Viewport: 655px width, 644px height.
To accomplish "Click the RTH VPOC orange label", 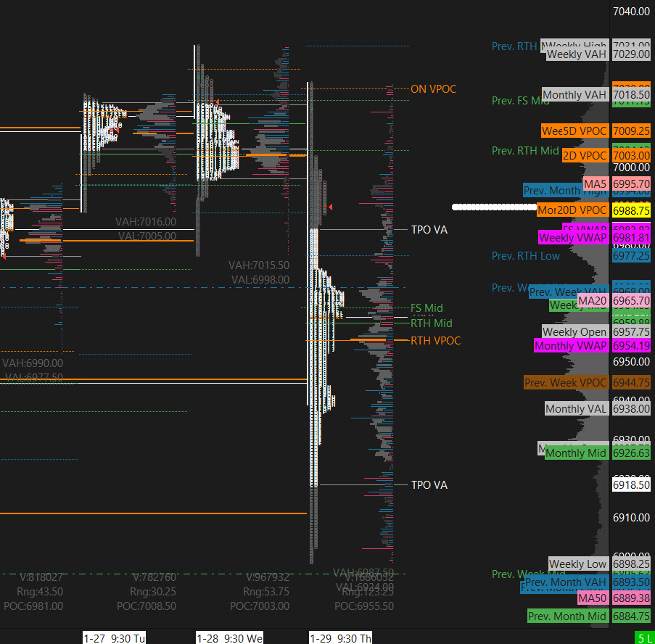I will pyautogui.click(x=435, y=340).
